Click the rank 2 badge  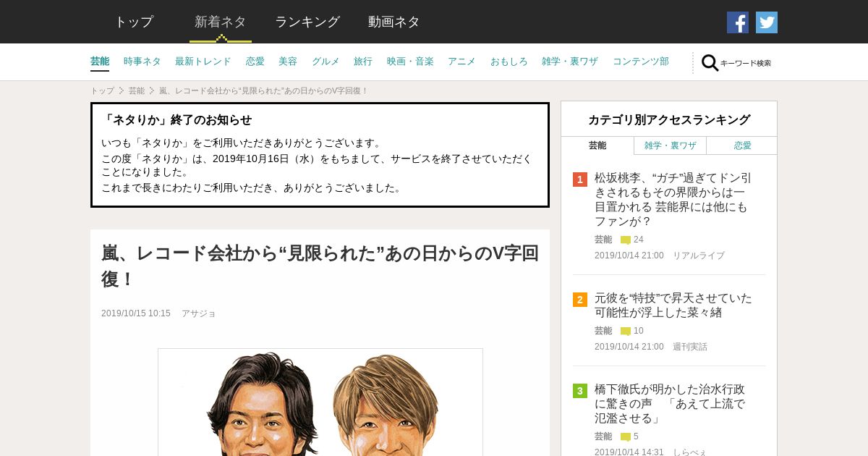[x=580, y=300]
